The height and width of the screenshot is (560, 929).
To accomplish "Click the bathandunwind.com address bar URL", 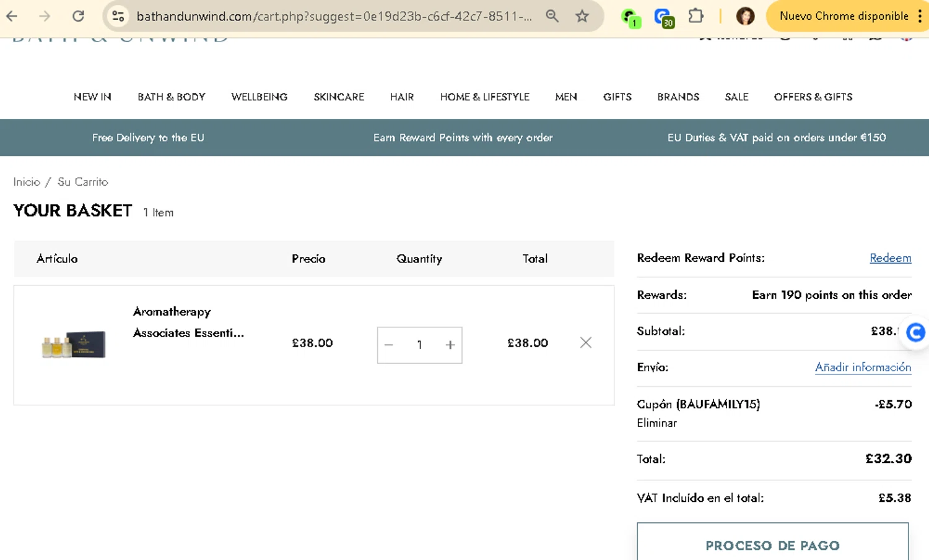I will [x=334, y=16].
